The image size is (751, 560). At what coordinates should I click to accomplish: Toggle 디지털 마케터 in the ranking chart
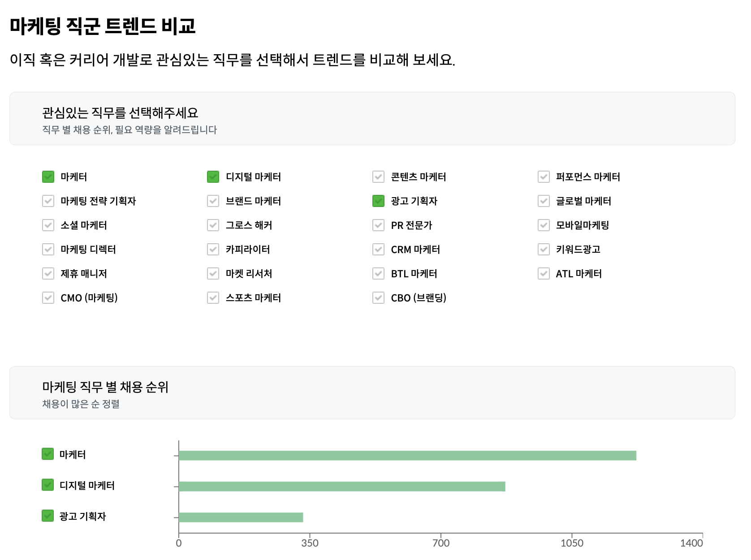(x=47, y=485)
